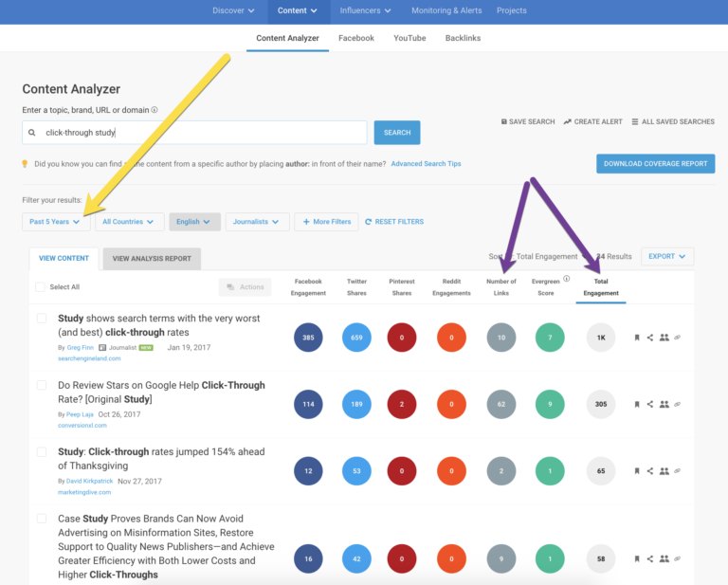Click backlinks chain icon in first result row
The image size is (728, 585).
(x=677, y=338)
